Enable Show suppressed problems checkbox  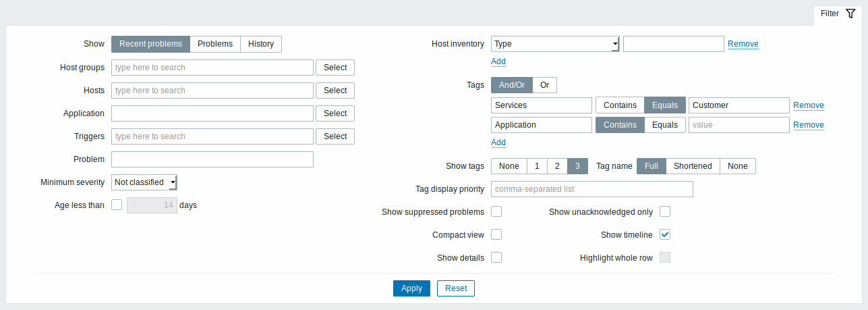[496, 211]
